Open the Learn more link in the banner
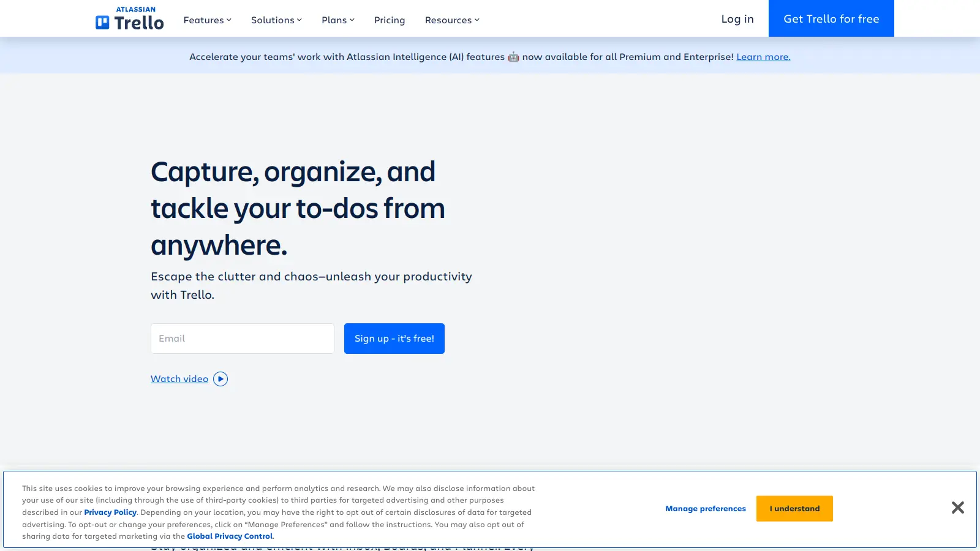This screenshot has width=980, height=551. pos(763,56)
